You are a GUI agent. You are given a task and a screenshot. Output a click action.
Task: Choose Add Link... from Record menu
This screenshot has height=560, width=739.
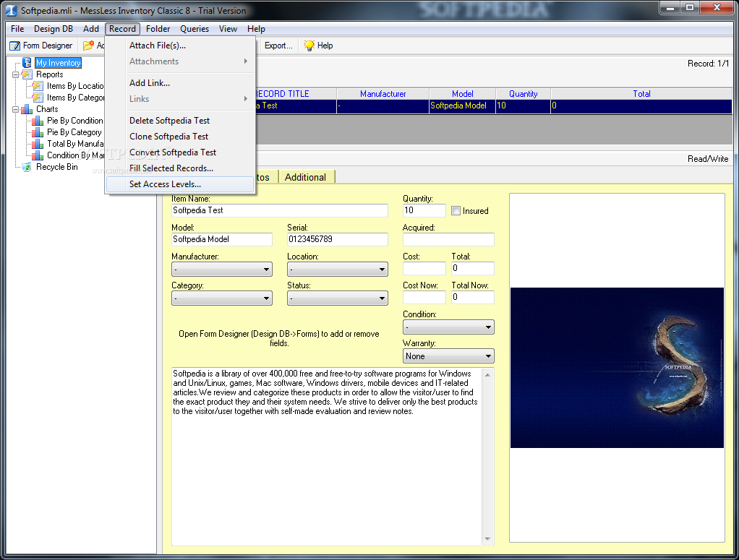click(180, 83)
